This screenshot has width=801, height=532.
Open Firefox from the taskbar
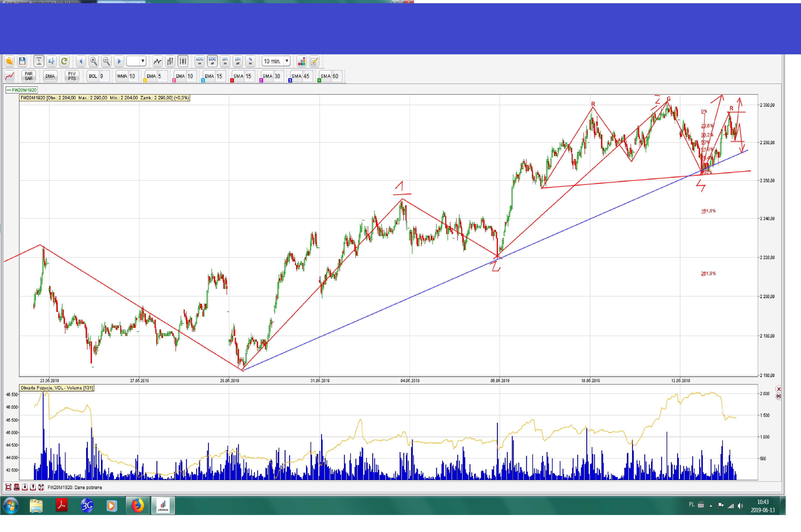click(x=137, y=505)
